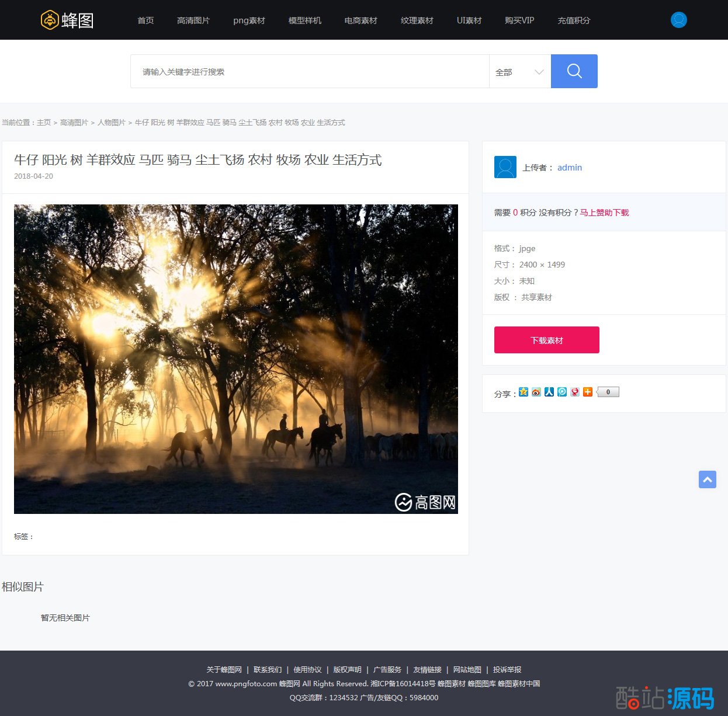Share to Renren icon
The image size is (728, 716).
click(x=549, y=392)
